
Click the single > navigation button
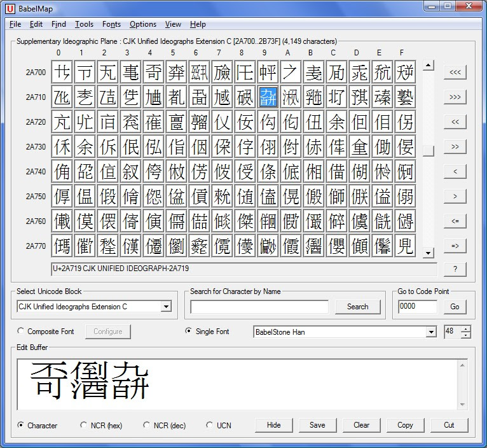455,197
